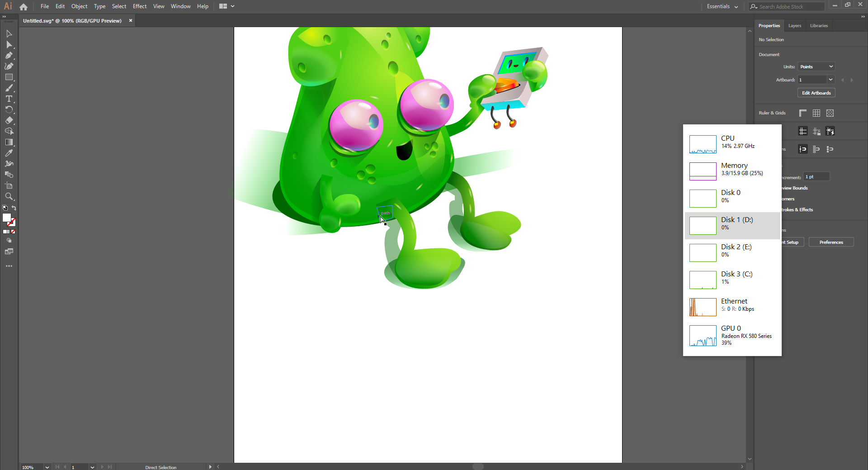Screen dimensions: 868x470
Task: Select the Type tool
Action: coord(9,99)
